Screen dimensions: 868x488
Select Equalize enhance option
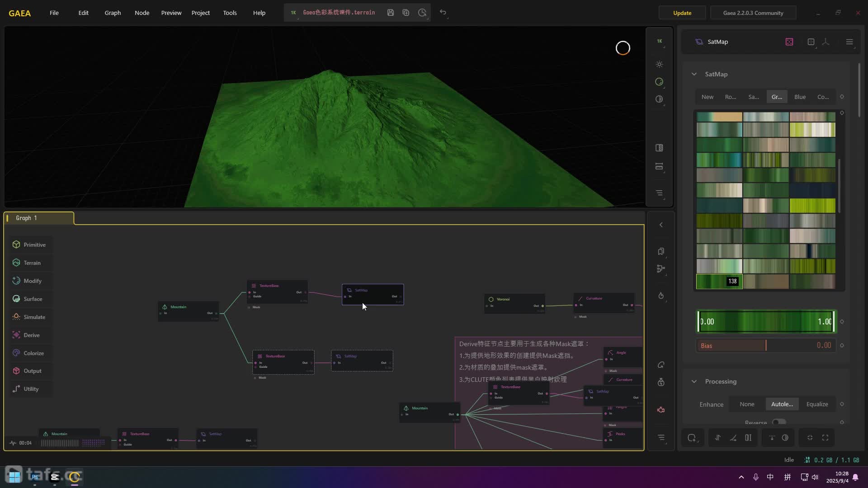[817, 404]
